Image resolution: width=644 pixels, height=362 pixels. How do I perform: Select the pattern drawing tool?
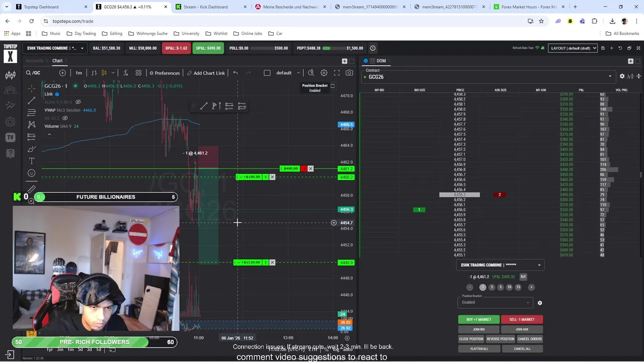point(32,124)
